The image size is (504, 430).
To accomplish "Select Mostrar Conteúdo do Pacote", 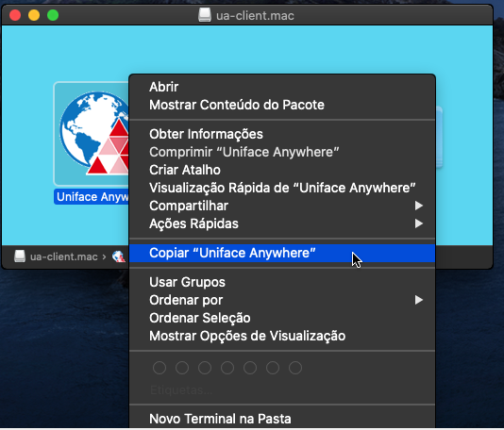I will (x=282, y=105).
